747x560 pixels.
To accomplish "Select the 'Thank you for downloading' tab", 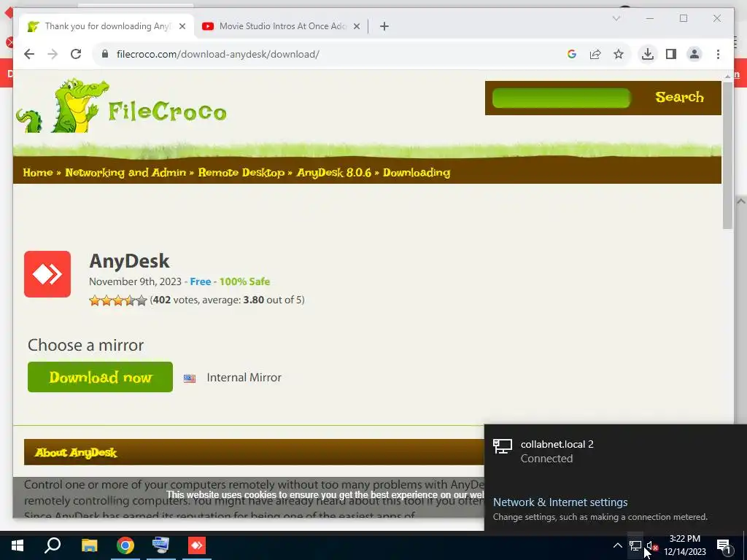I will click(106, 26).
